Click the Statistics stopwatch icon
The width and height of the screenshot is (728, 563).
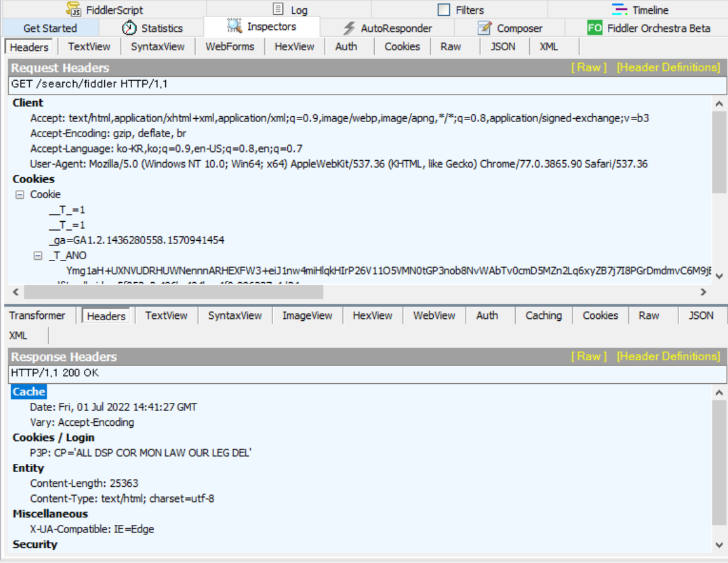click(129, 28)
